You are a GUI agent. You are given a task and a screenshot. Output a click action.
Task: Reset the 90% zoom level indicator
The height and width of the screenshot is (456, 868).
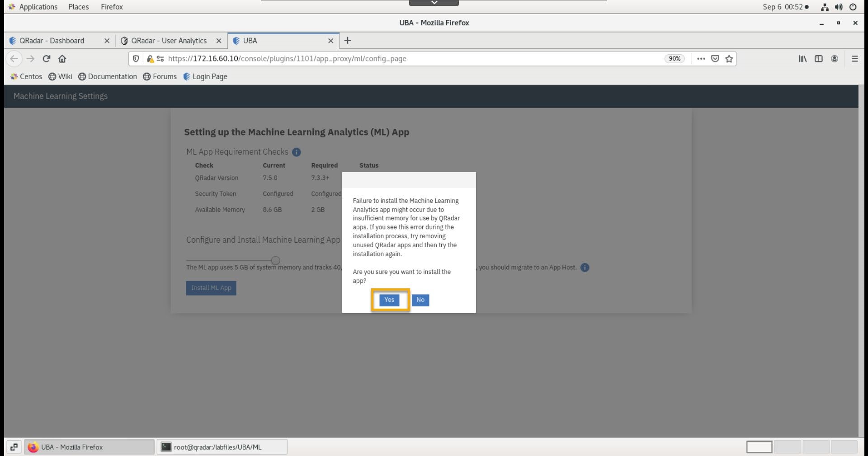pos(675,59)
